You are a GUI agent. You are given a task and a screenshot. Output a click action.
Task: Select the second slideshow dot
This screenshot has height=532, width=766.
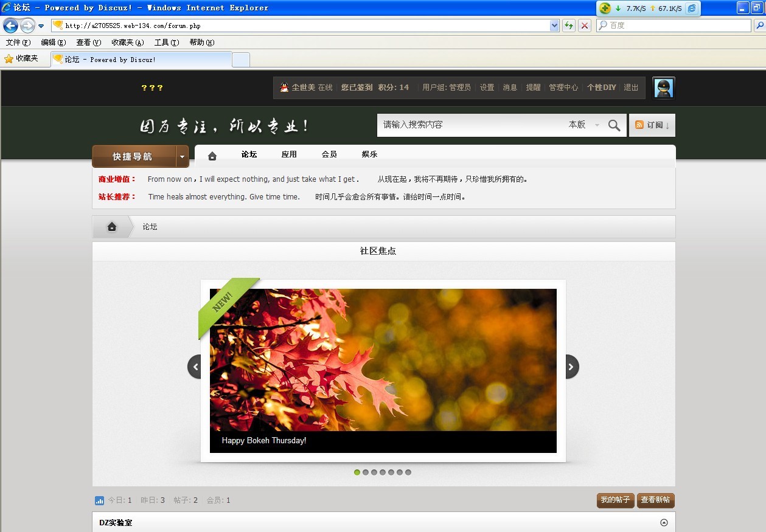(366, 472)
